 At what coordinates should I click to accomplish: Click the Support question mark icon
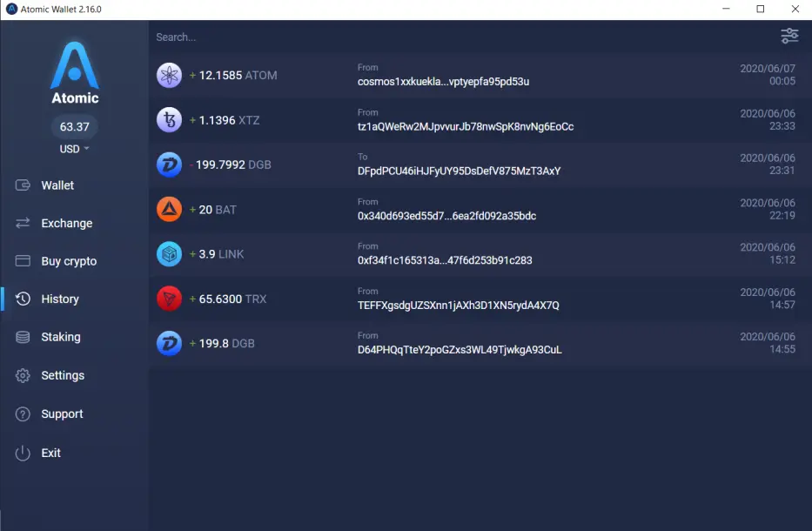pos(23,414)
